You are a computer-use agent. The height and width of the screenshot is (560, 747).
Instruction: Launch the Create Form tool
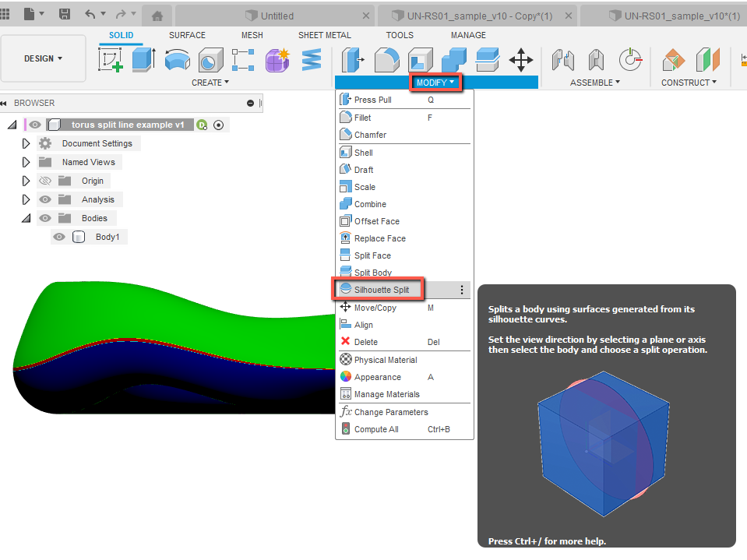(x=277, y=60)
